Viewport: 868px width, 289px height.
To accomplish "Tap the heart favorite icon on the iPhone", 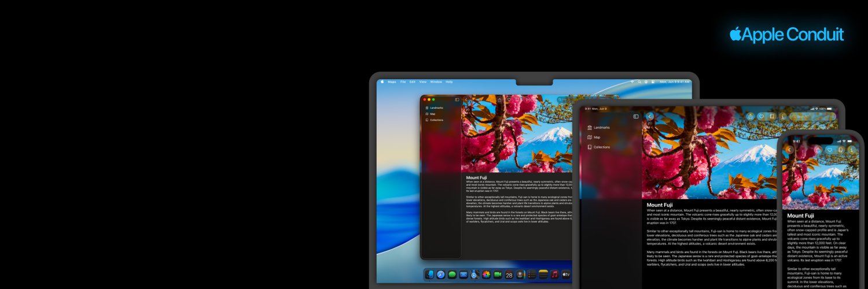I will pos(830,150).
